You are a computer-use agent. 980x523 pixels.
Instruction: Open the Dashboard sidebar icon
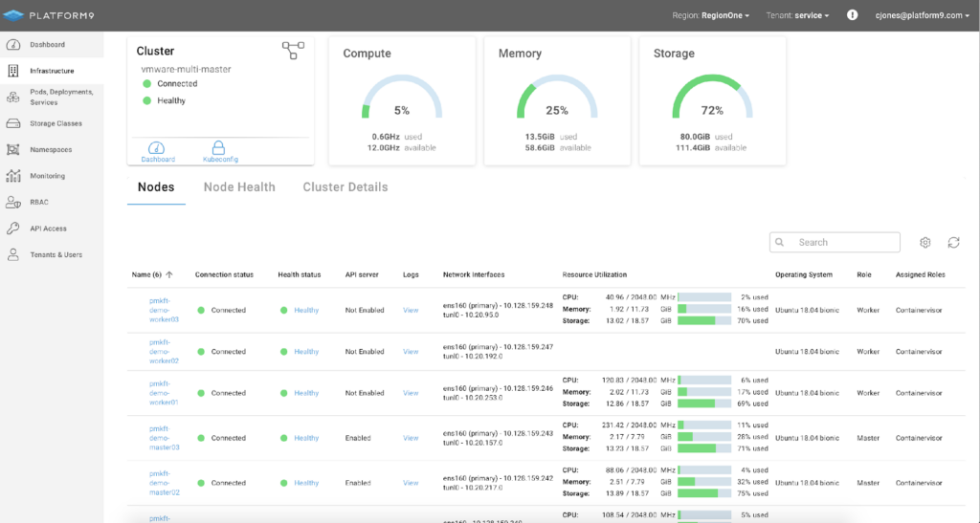point(13,44)
